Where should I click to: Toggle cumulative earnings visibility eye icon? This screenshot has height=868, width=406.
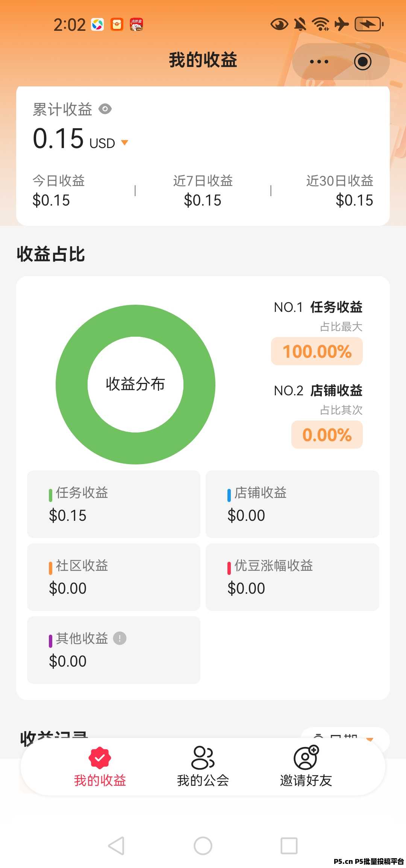[105, 109]
